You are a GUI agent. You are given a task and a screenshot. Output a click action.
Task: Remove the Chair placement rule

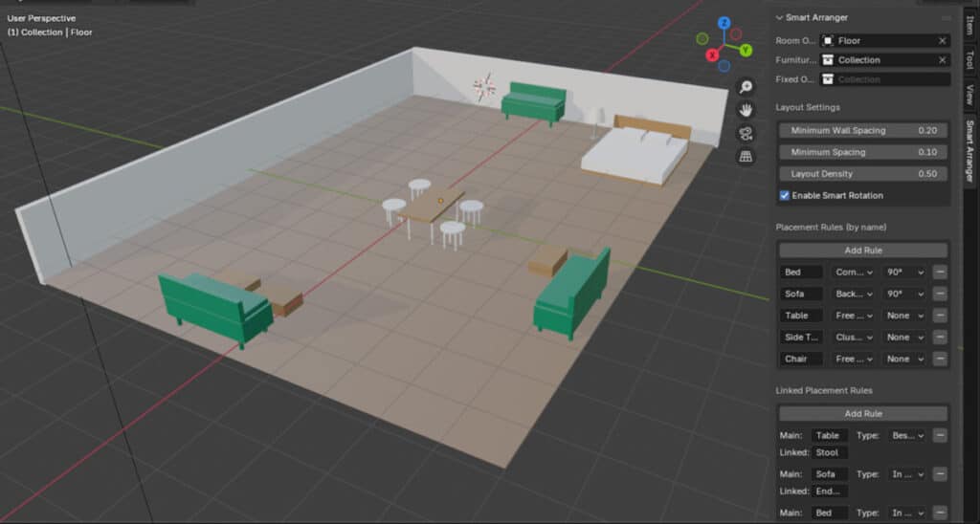click(x=940, y=360)
